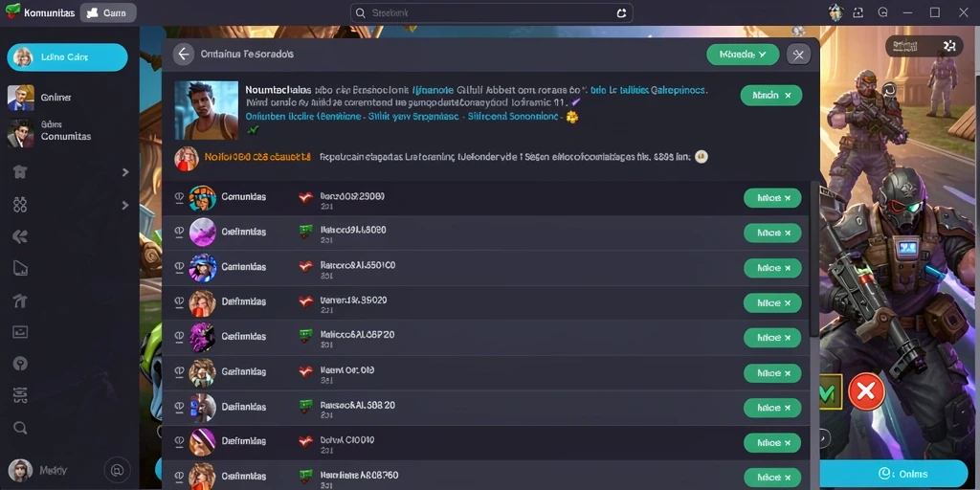This screenshot has width=980, height=490.
Task: Expand the chevron beside the four-circles sidebar icon
Action: point(125,205)
